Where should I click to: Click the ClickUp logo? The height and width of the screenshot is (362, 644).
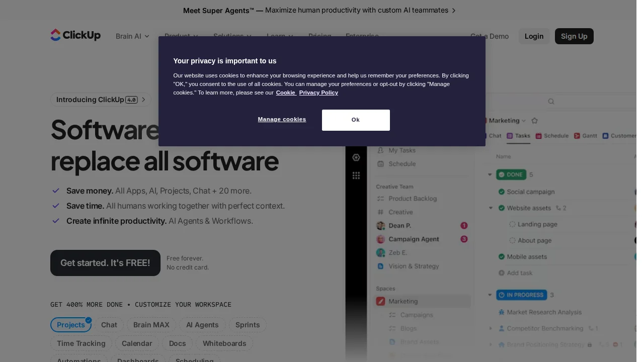click(x=75, y=35)
